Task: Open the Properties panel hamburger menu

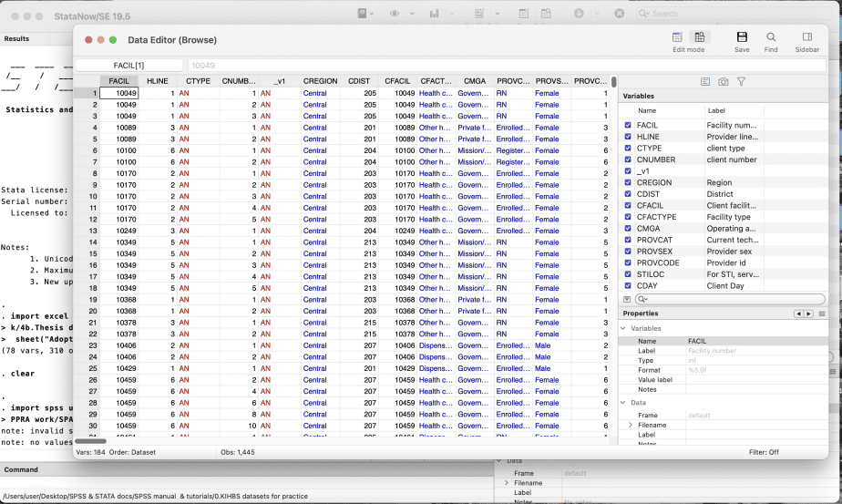Action: pos(822,314)
